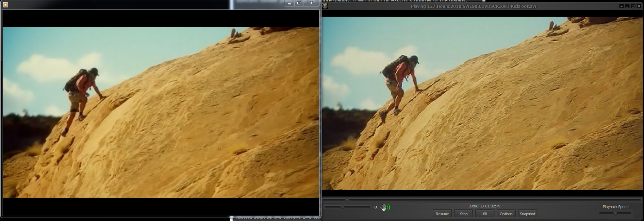Screen dimensions: 644x221
Task: Click the total duration 01:32:49 display
Action: 493,206
